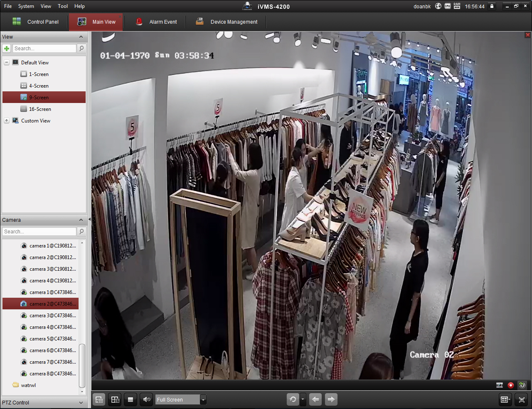The width and height of the screenshot is (532, 409).
Task: Start recording with the red record icon
Action: coord(511,385)
